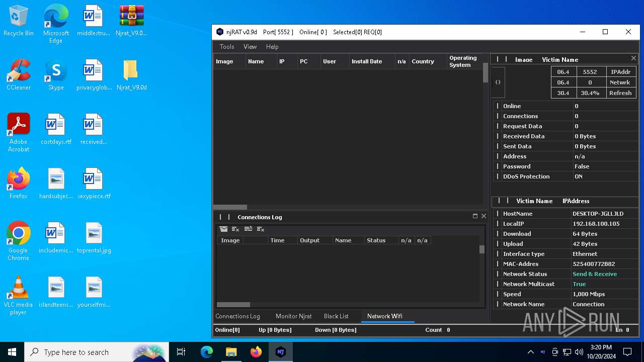The image size is (644, 362).
Task: Sort victim list by Country column
Action: coord(428,61)
